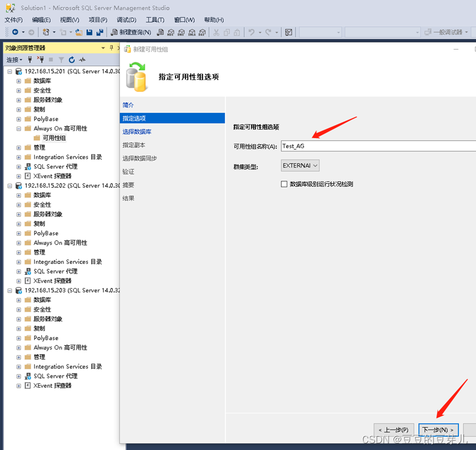The image size is (476, 450).
Task: Click the filter funnel icon in object explorer
Action: [61, 59]
